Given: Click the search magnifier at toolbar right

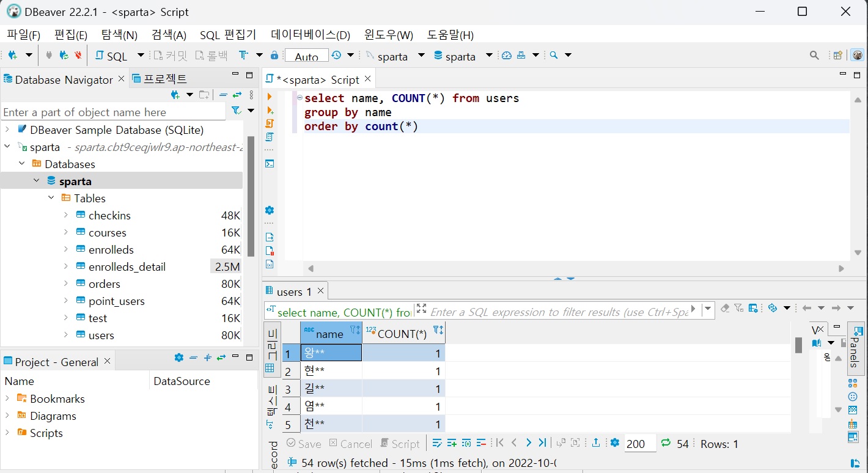Looking at the screenshot, I should [814, 55].
